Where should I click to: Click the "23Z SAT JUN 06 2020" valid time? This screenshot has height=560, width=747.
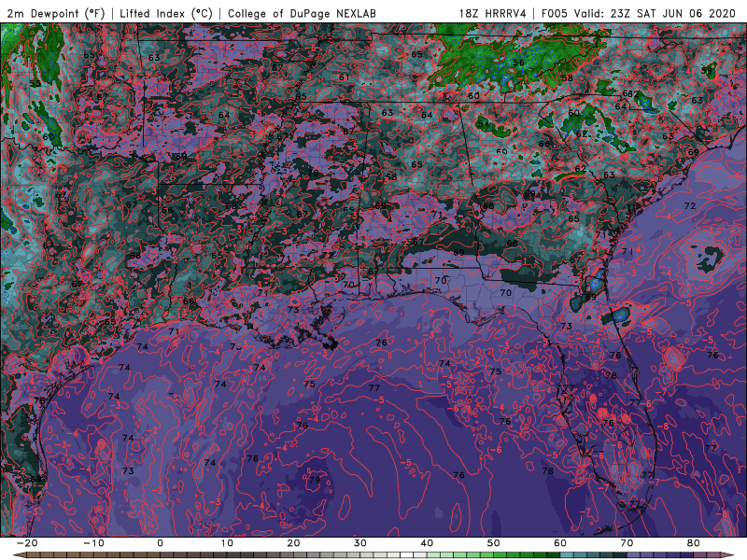click(x=672, y=13)
